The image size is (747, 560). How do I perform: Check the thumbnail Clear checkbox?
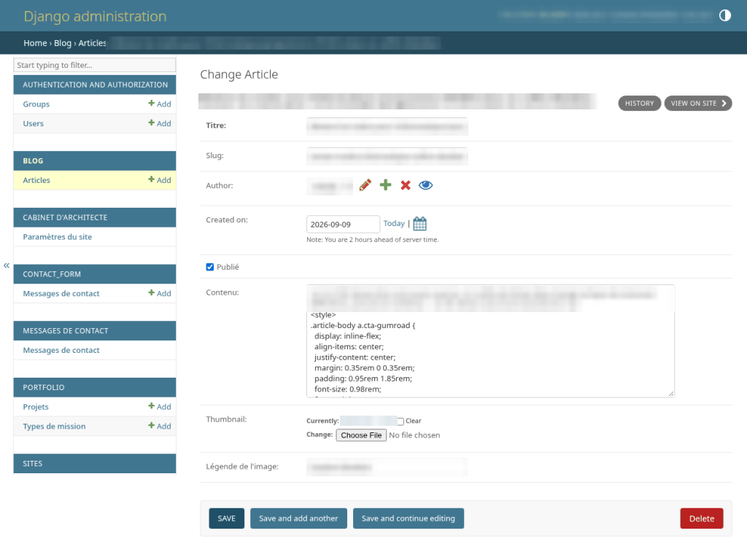tap(400, 421)
